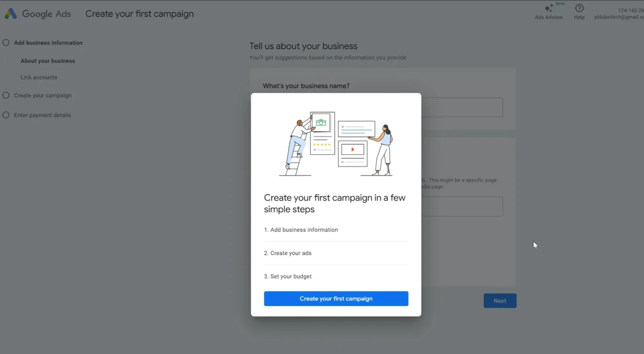Open the About your business sub-step
This screenshot has height=354, width=644.
tap(48, 61)
